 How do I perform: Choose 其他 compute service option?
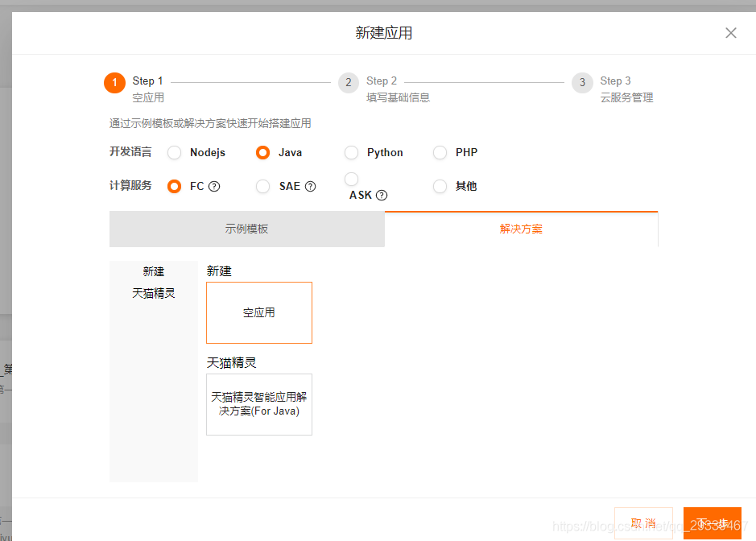click(x=440, y=187)
